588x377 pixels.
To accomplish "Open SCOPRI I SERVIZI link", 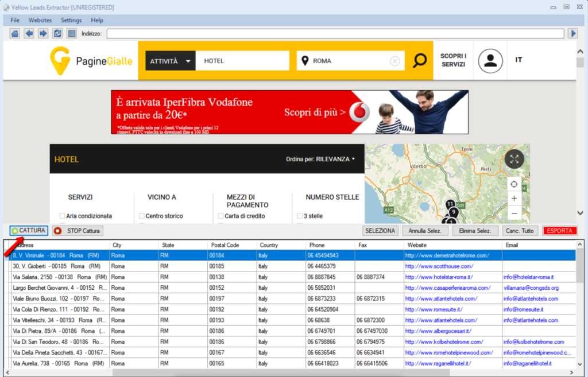I will [454, 60].
